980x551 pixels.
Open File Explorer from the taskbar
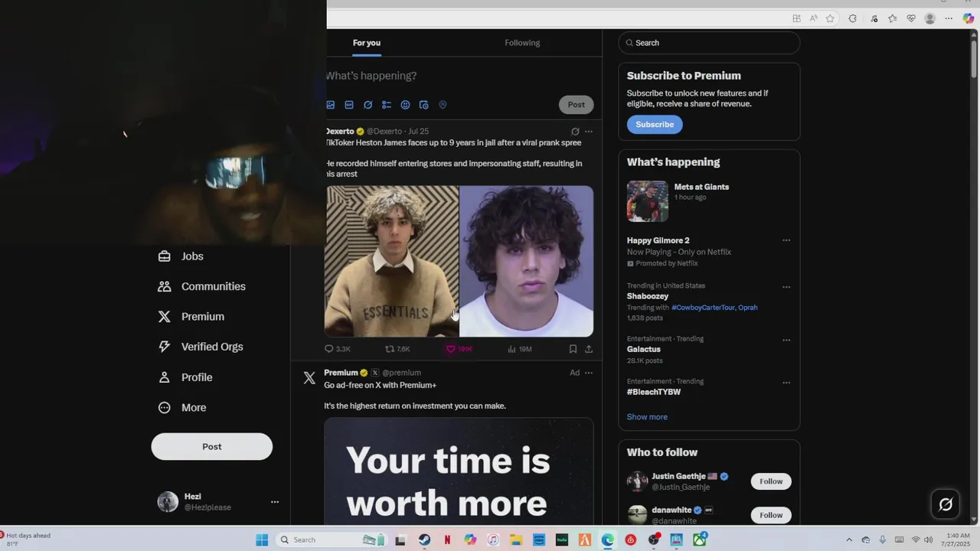pyautogui.click(x=516, y=540)
